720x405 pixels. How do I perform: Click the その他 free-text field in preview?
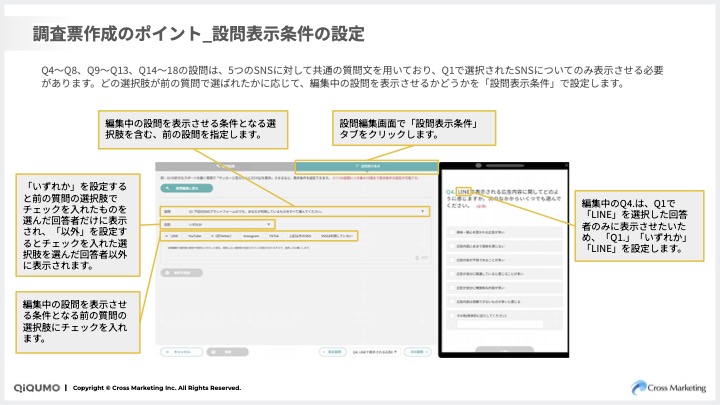pos(500,324)
